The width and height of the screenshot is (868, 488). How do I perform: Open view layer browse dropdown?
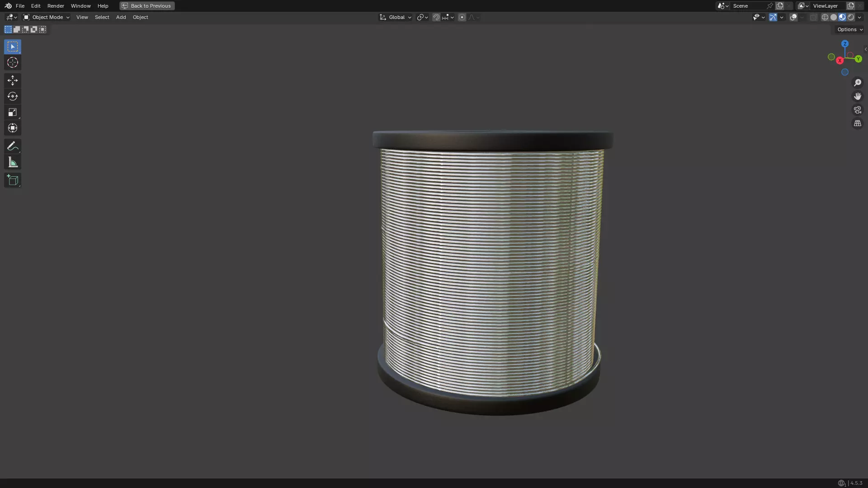(803, 6)
